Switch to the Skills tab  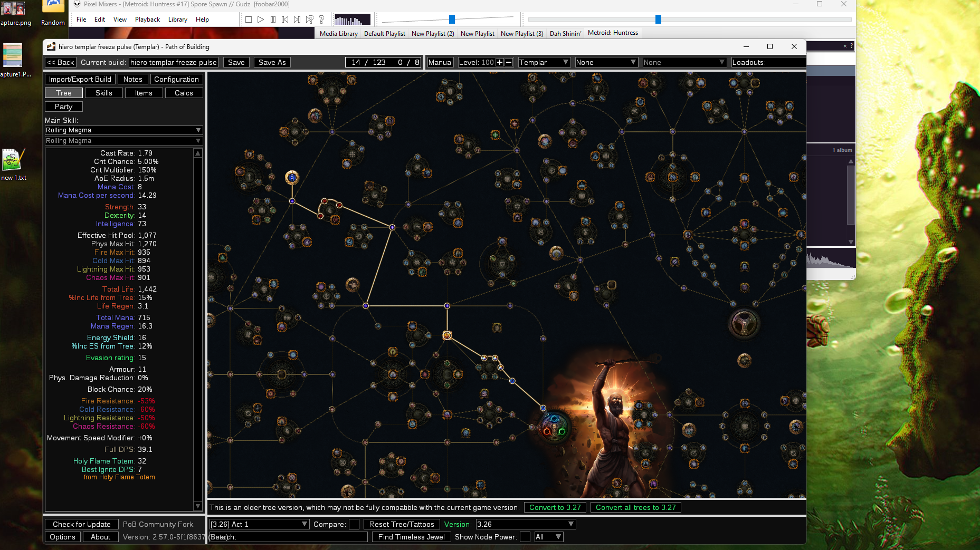pyautogui.click(x=104, y=93)
